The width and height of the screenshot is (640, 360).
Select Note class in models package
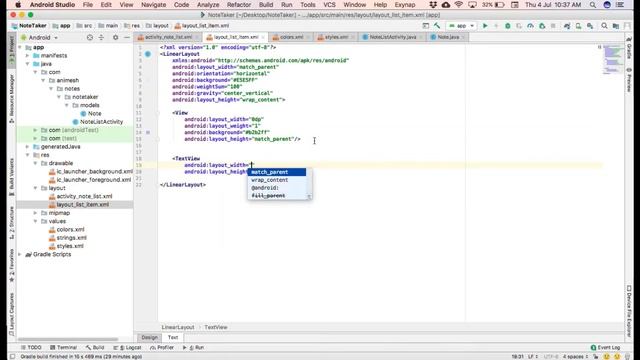click(94, 113)
